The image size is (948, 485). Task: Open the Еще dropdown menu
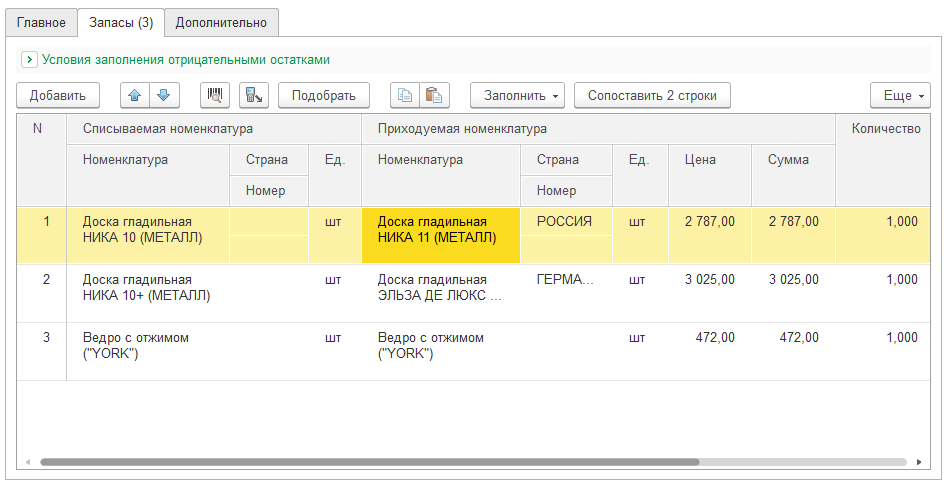coord(900,96)
